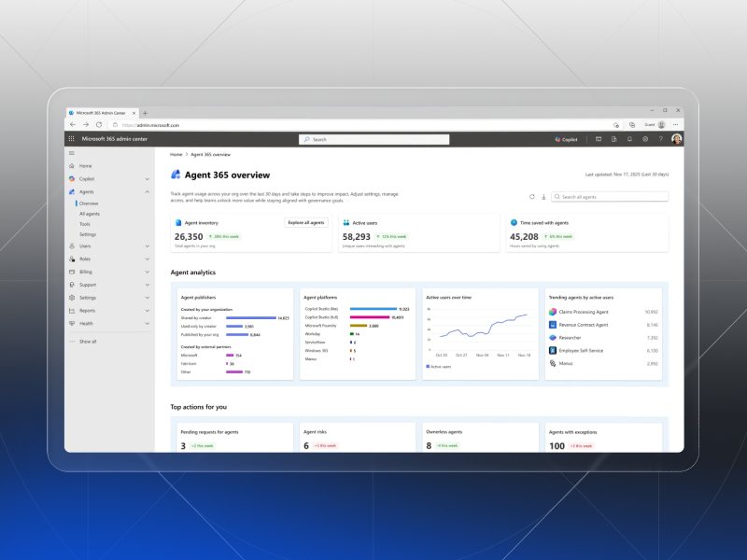Open the settings gear in header
Viewport: 747px width, 560px height.
point(645,139)
